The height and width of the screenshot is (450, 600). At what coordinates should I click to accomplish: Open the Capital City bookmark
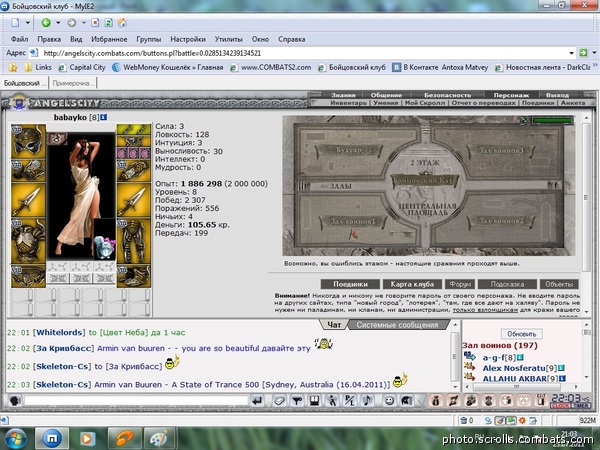(82, 67)
